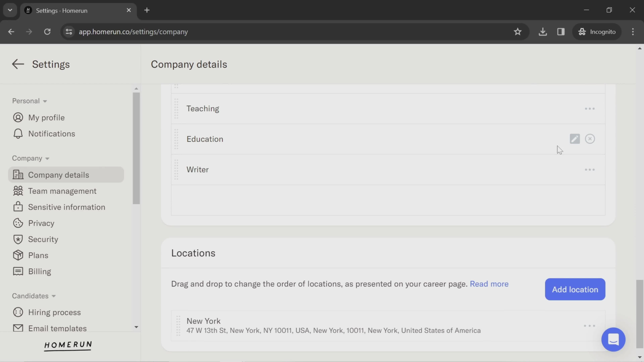Select the Writer department row
Image resolution: width=644 pixels, height=362 pixels.
click(x=388, y=170)
